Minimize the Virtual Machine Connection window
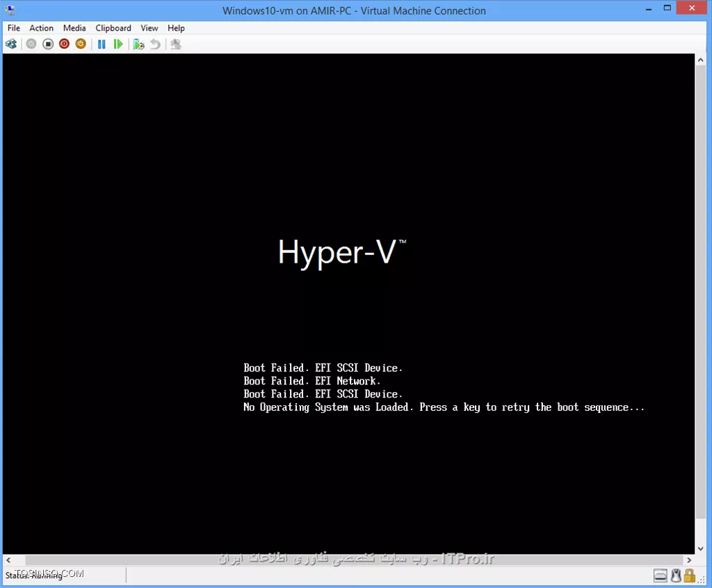 coord(649,8)
